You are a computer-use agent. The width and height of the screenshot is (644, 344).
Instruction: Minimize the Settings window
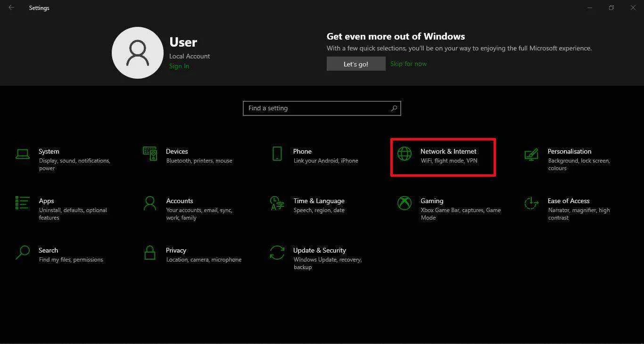(590, 8)
